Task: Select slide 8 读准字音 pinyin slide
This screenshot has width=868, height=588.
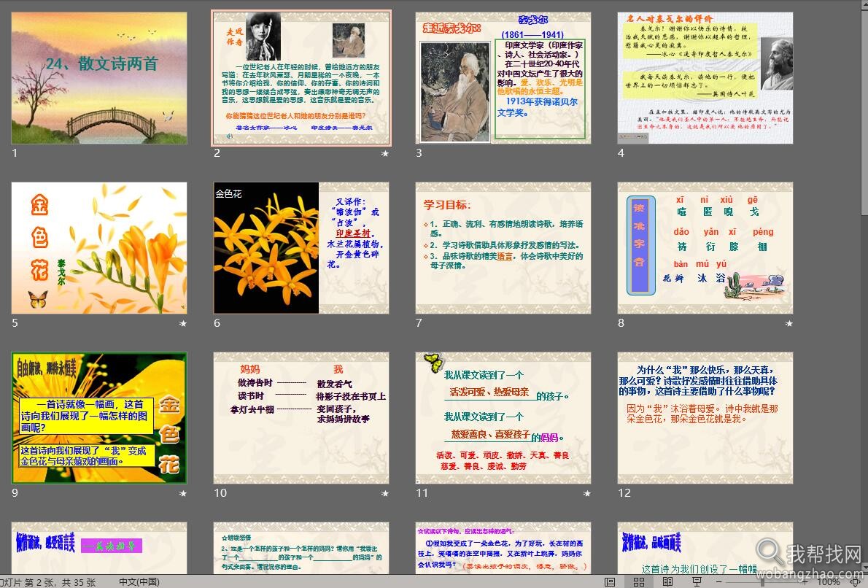Action: pyautogui.click(x=705, y=248)
